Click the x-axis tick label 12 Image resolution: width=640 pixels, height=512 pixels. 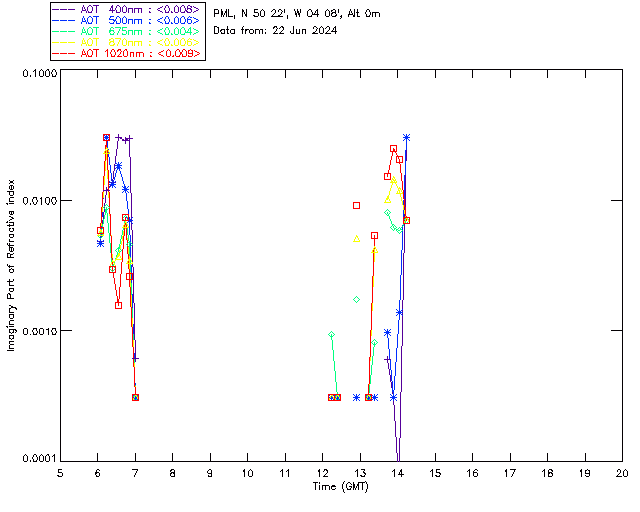click(322, 473)
